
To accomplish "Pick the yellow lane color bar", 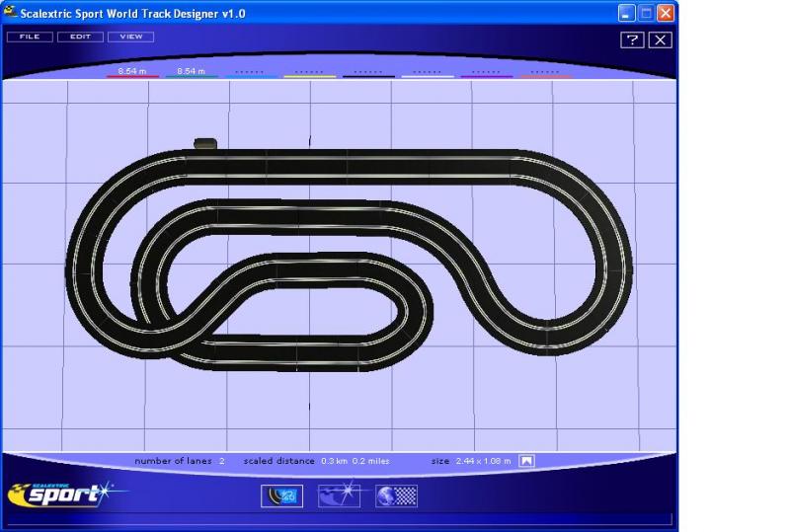I will pyautogui.click(x=309, y=74).
